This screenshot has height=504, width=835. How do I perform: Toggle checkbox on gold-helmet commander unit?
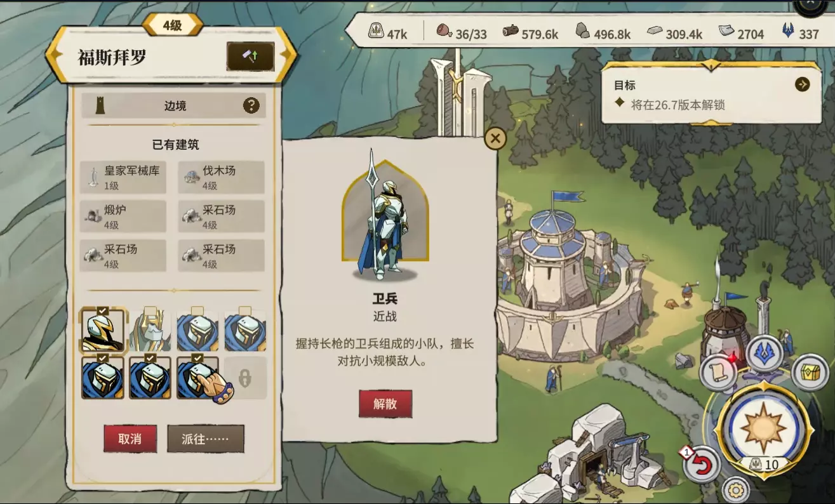coord(103,310)
